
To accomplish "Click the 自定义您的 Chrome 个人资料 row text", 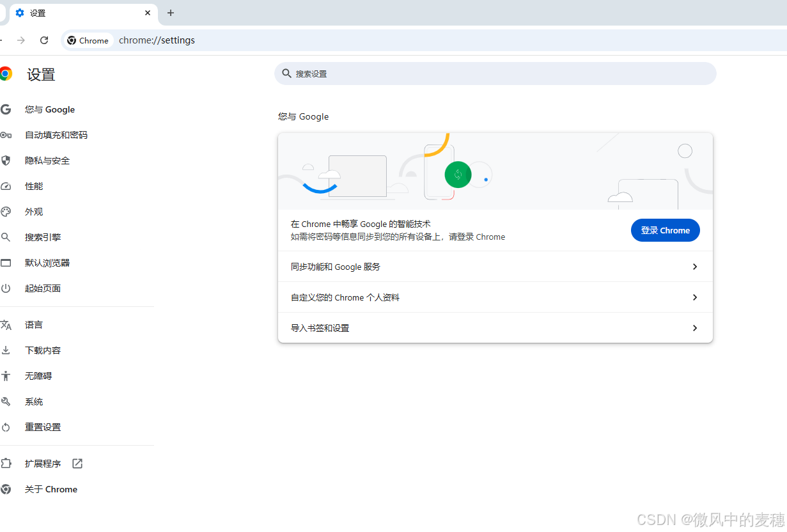I will 345,297.
